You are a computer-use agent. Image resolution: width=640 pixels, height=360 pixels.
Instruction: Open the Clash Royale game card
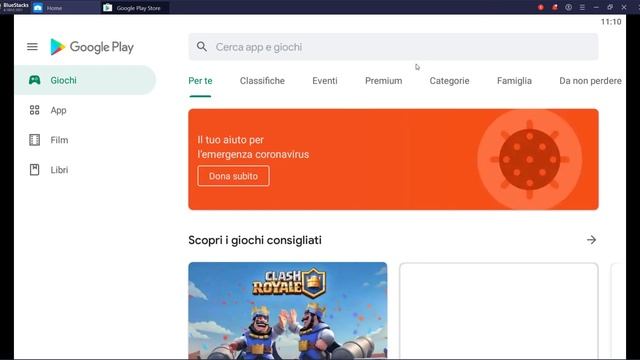click(x=287, y=310)
